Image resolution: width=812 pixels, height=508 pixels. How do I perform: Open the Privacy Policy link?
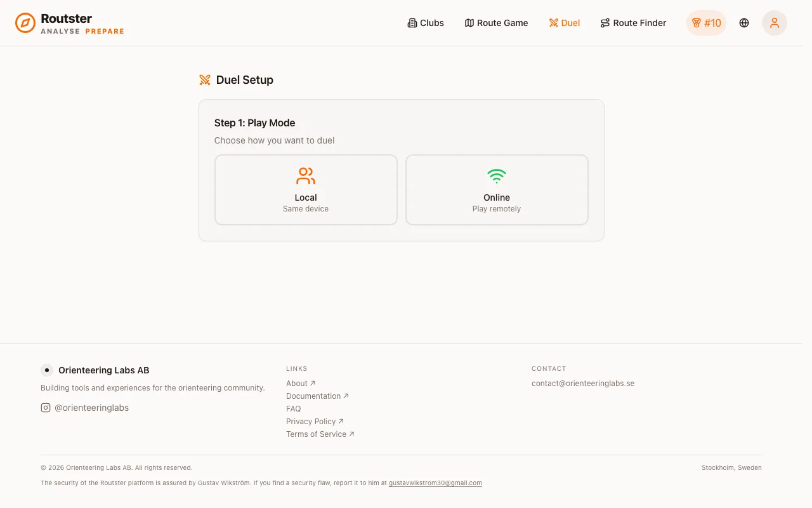pos(315,422)
